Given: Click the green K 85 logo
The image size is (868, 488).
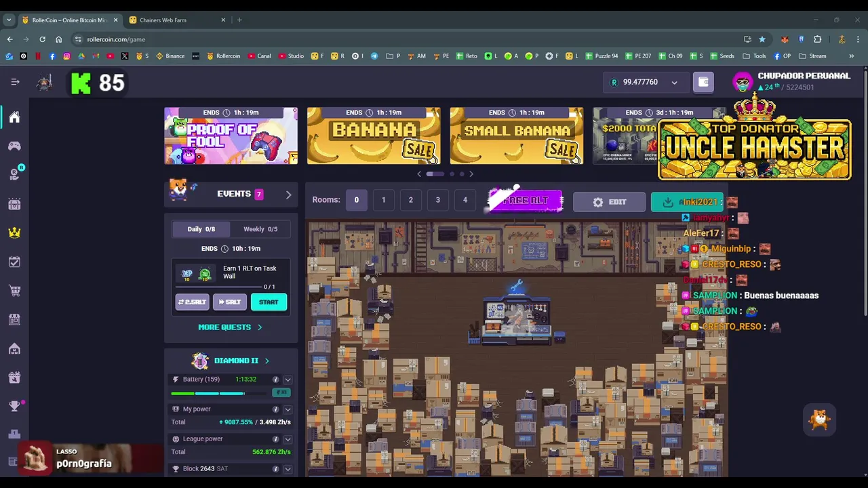Looking at the screenshot, I should click(x=98, y=83).
